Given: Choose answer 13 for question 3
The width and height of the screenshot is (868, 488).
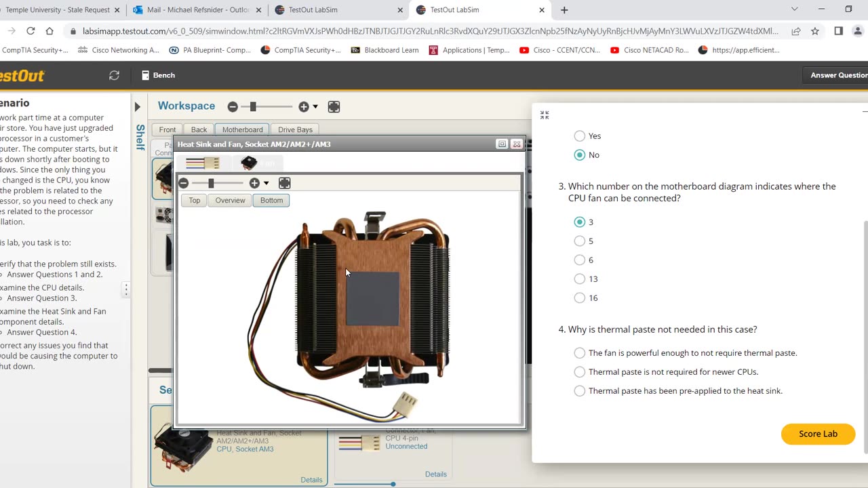Looking at the screenshot, I should click(x=579, y=279).
